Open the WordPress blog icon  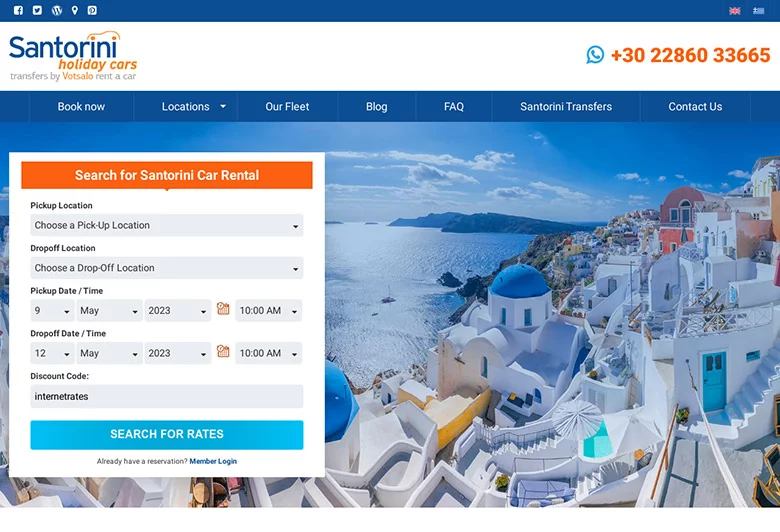[x=57, y=10]
